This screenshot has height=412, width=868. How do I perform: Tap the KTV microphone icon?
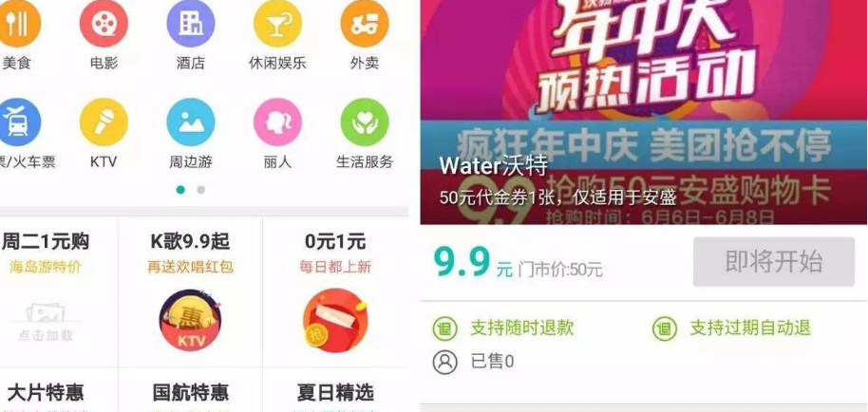104,122
